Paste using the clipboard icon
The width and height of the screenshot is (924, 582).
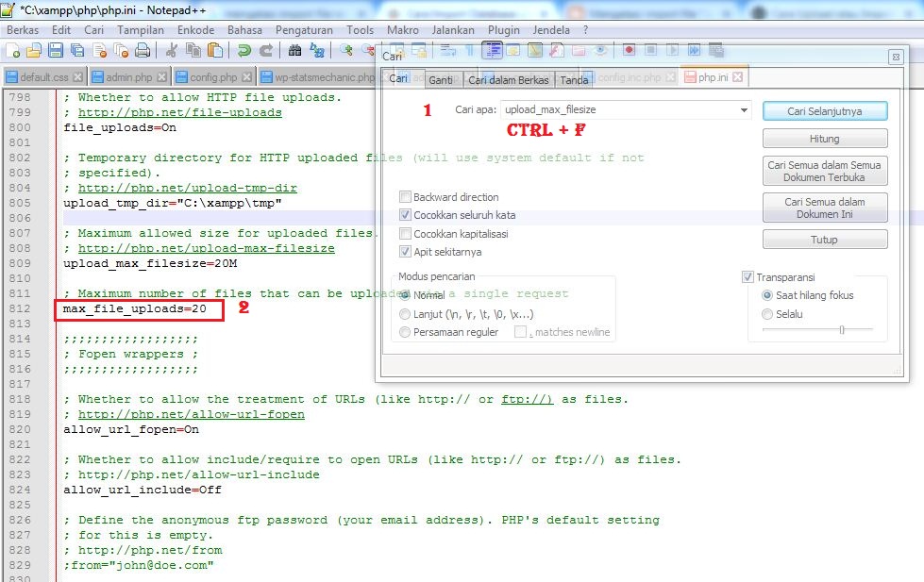pos(215,51)
